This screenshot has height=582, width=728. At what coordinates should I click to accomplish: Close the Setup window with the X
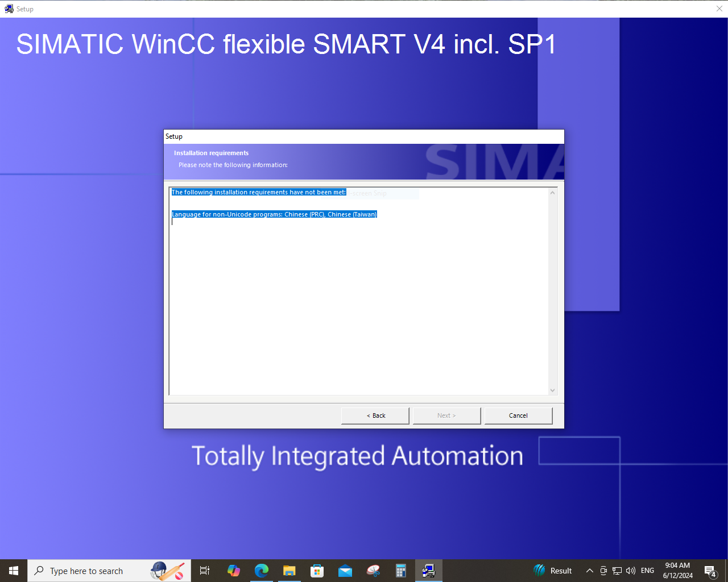pos(719,9)
